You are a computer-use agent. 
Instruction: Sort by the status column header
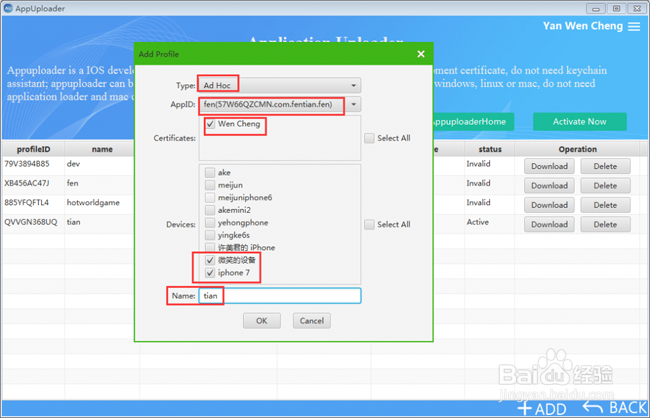[x=490, y=149]
